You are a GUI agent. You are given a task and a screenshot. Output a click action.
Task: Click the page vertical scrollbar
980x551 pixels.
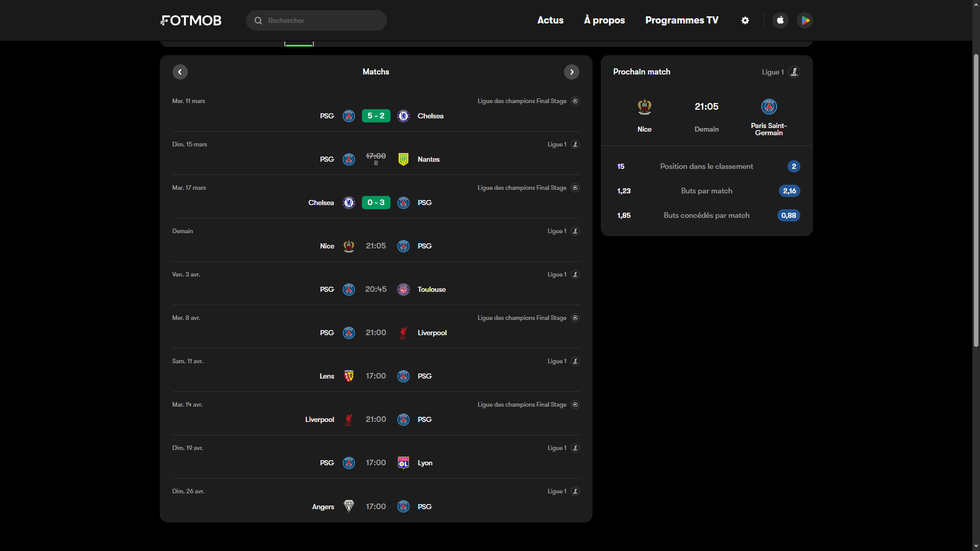pos(976,204)
